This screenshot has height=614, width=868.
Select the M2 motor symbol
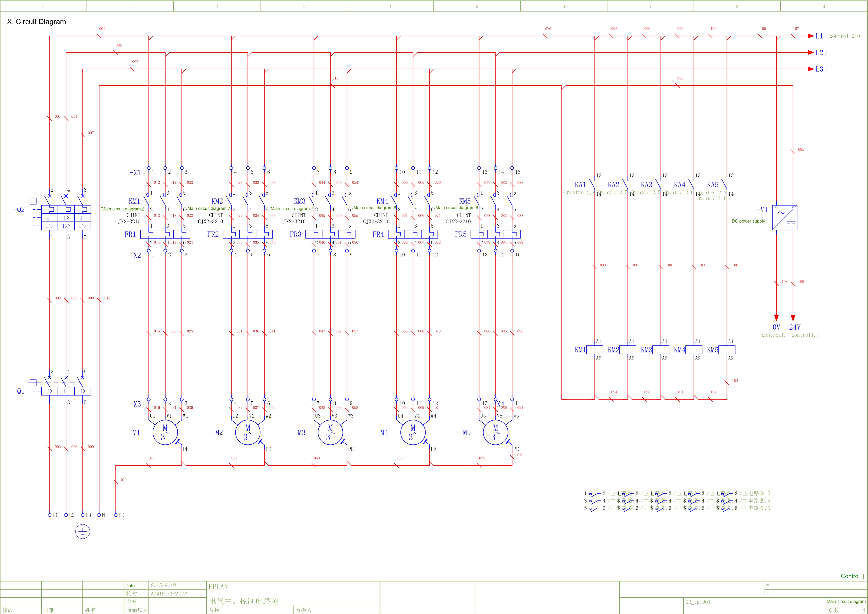pyautogui.click(x=248, y=433)
